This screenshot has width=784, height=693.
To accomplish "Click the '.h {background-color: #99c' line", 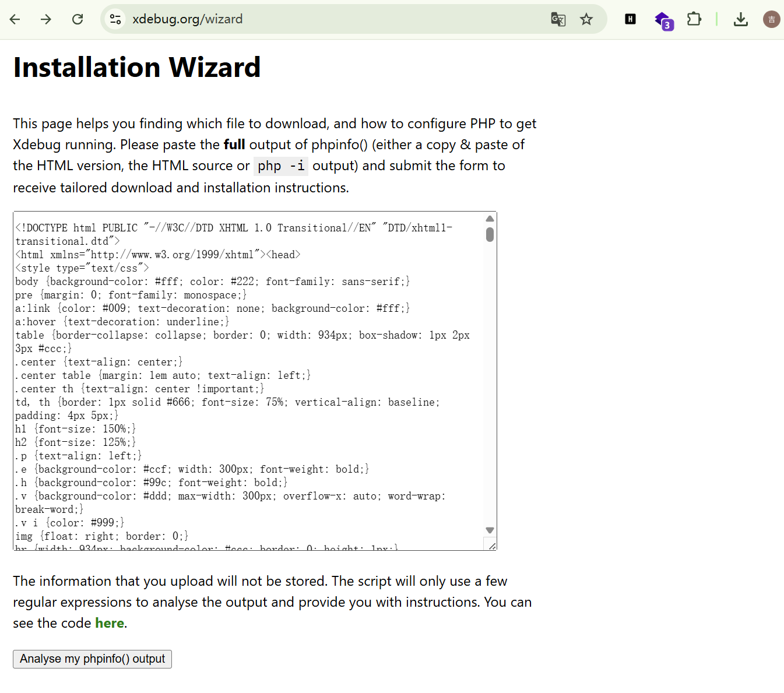I will tap(152, 483).
